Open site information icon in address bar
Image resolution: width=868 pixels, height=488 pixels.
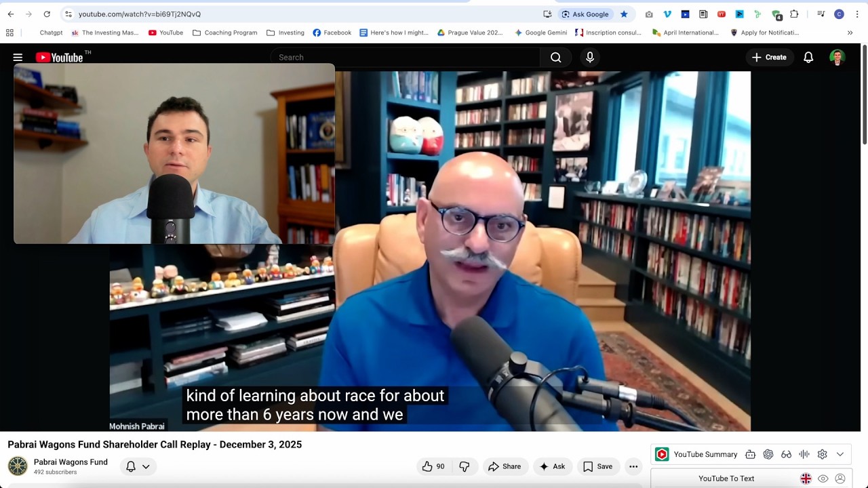68,14
